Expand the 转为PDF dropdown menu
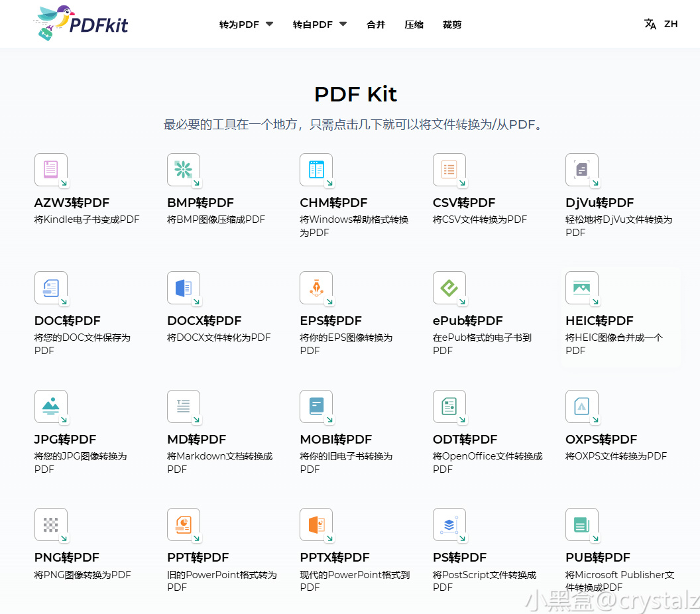 click(246, 25)
